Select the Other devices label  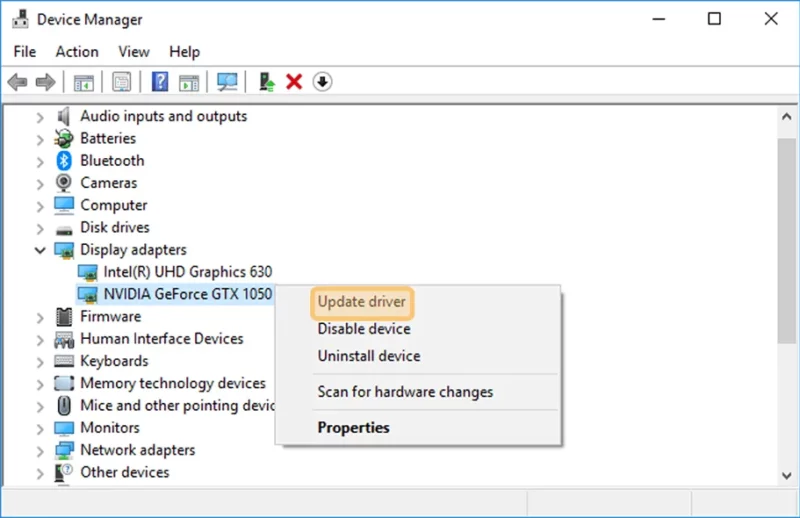click(x=124, y=473)
